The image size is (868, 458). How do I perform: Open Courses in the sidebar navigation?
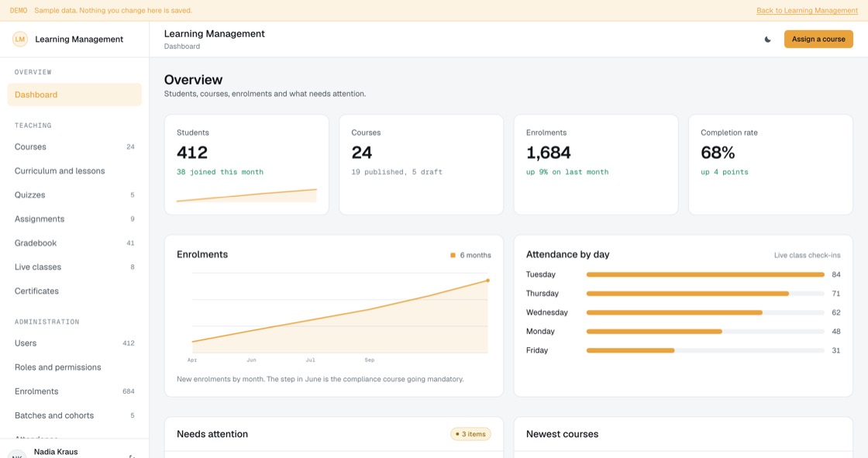coord(74,146)
